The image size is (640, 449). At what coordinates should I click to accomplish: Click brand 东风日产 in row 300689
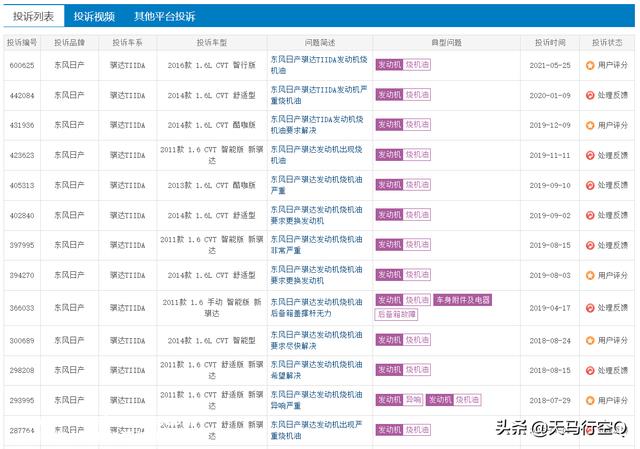(69, 340)
